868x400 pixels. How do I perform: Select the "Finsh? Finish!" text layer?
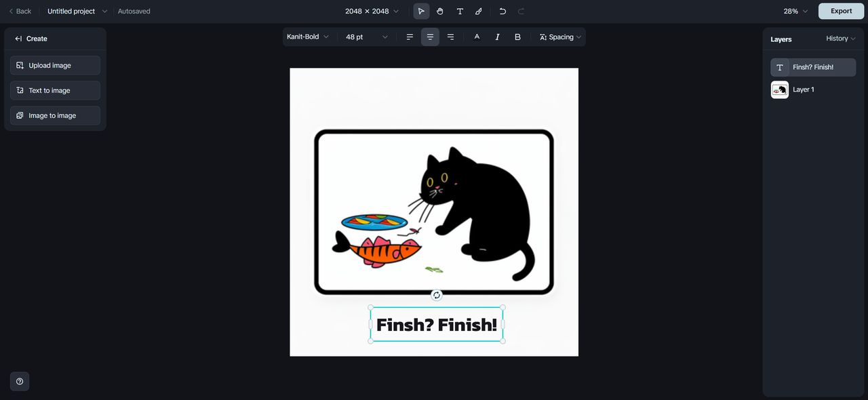[x=813, y=67]
